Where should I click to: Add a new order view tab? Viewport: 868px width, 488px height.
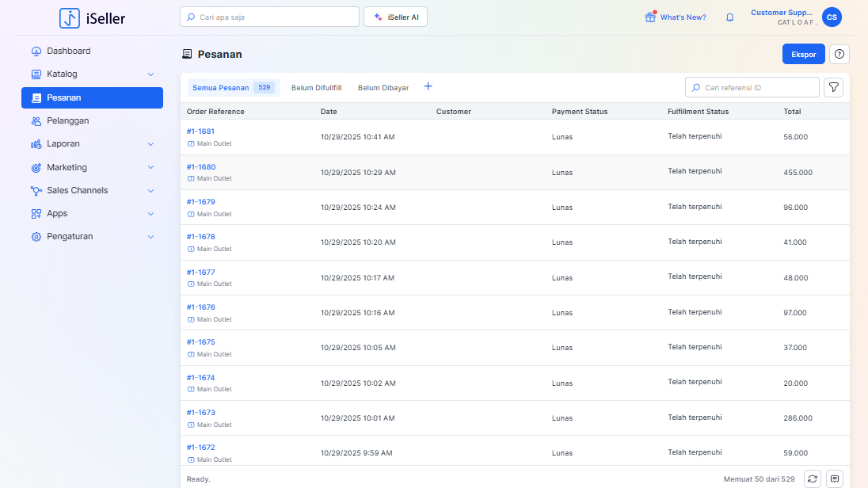[428, 86]
